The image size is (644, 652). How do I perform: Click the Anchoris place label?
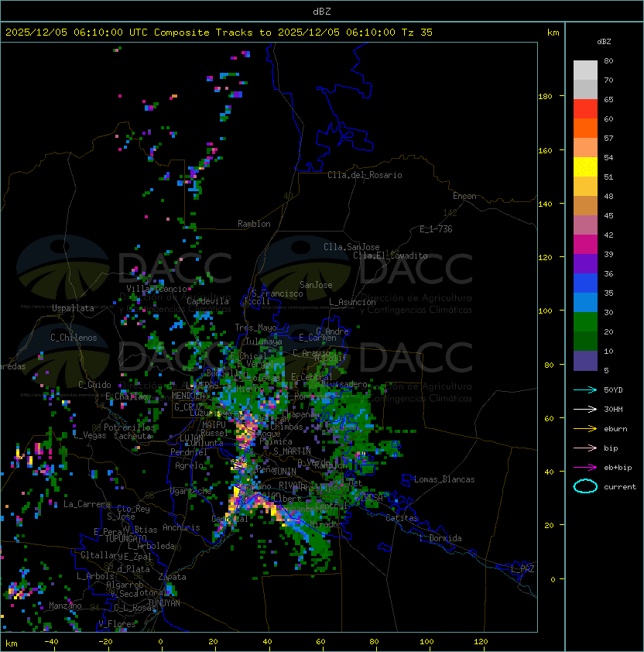coord(181,527)
